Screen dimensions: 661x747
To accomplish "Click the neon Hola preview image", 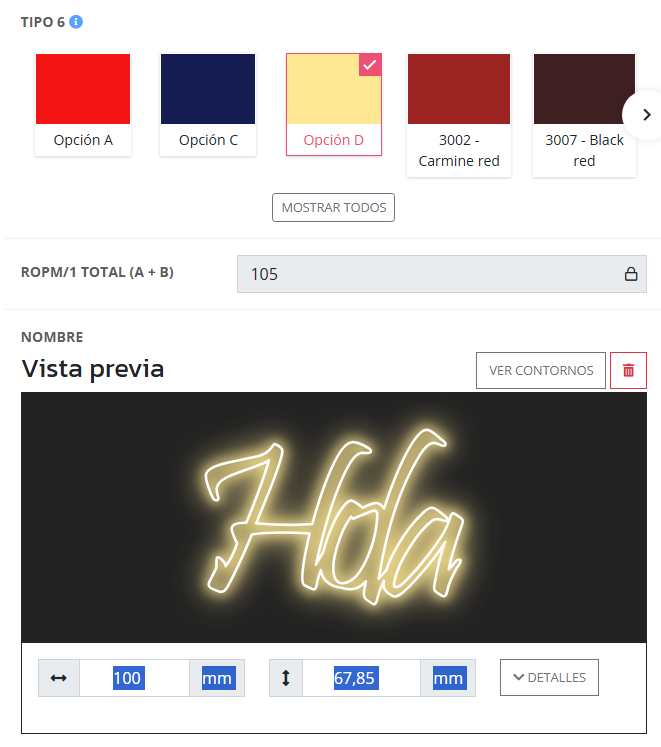I will pyautogui.click(x=334, y=517).
